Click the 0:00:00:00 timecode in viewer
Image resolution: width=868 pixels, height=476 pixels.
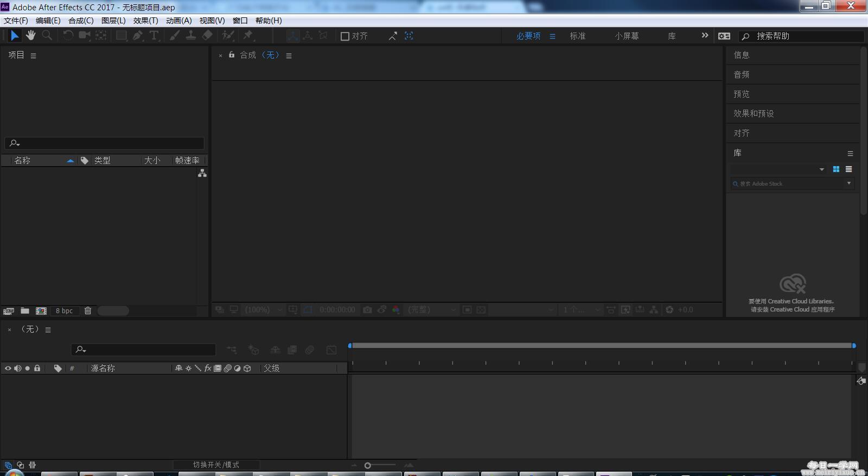(x=337, y=310)
